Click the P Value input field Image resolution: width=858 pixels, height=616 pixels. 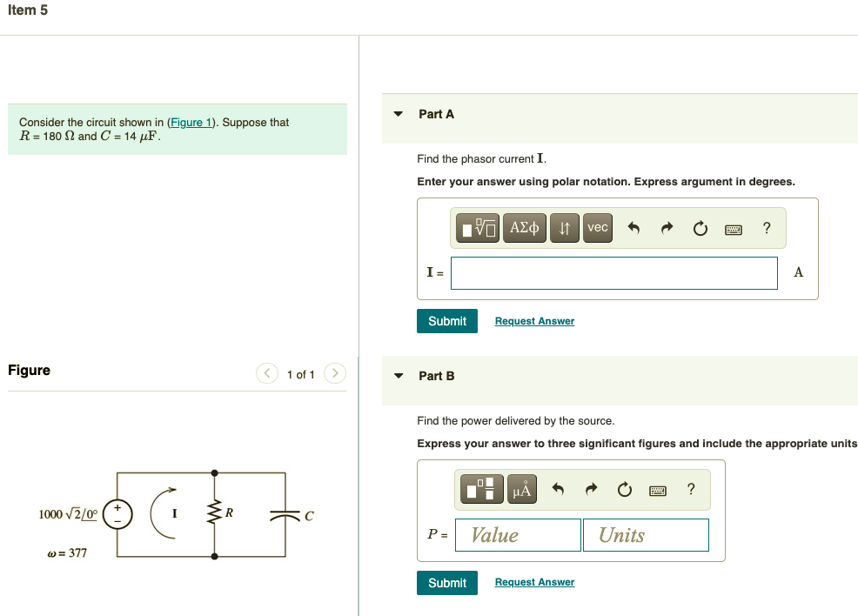(x=518, y=535)
